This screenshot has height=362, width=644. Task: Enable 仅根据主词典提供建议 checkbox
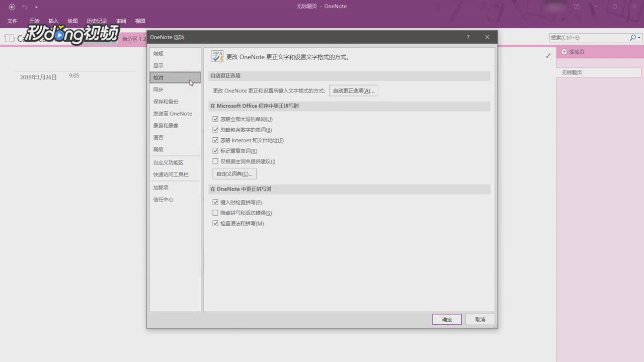click(215, 161)
